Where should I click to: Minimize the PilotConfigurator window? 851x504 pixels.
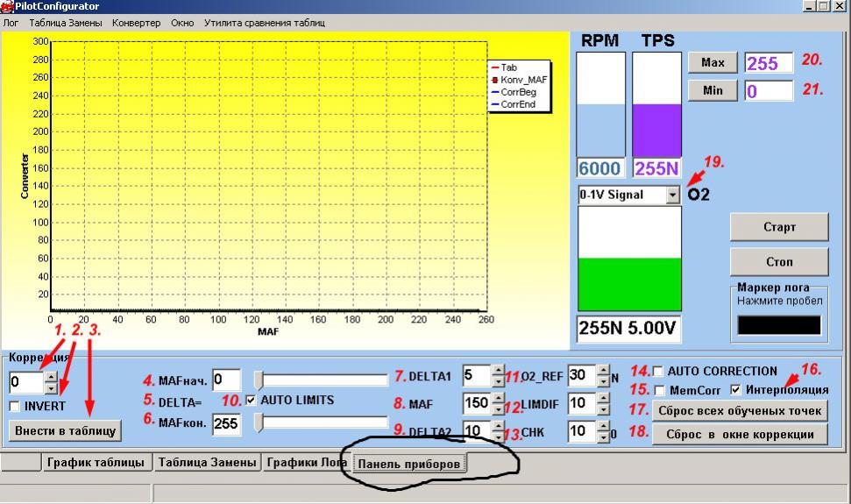(809, 6)
